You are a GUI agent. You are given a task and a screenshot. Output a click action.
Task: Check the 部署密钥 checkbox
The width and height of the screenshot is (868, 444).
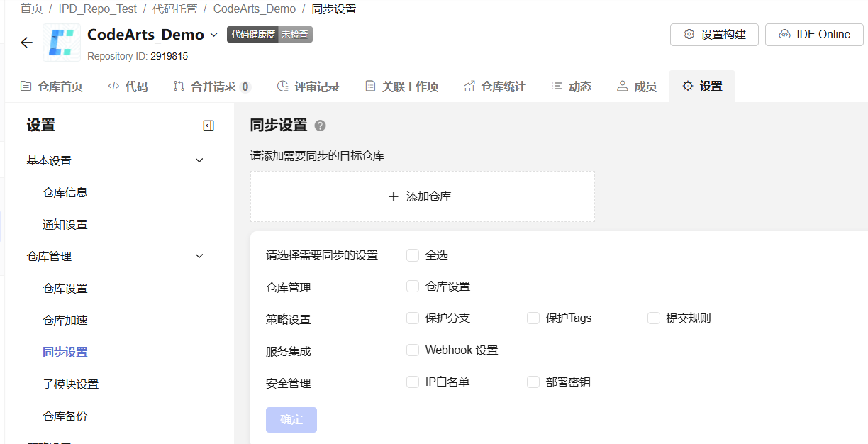tap(533, 382)
